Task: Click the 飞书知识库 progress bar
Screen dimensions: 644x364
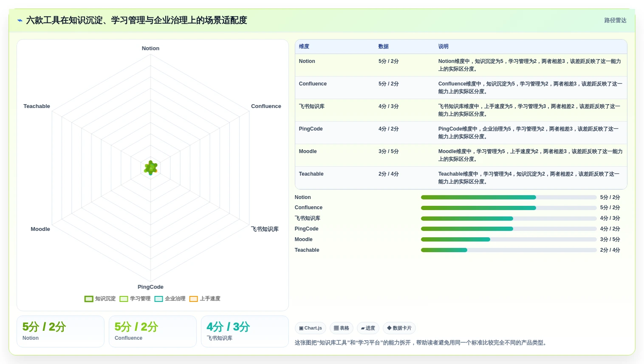Action: pyautogui.click(x=509, y=219)
